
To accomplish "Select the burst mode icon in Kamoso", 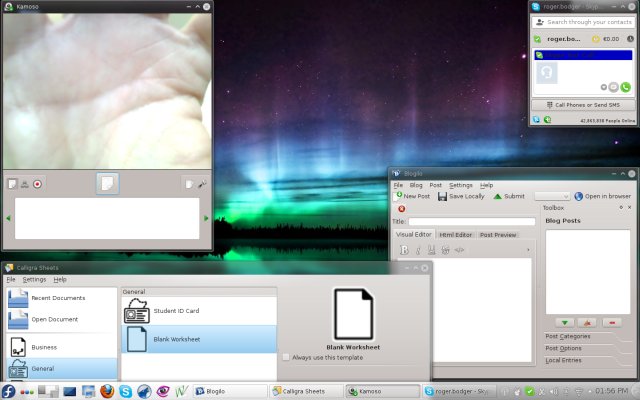I will (25, 184).
